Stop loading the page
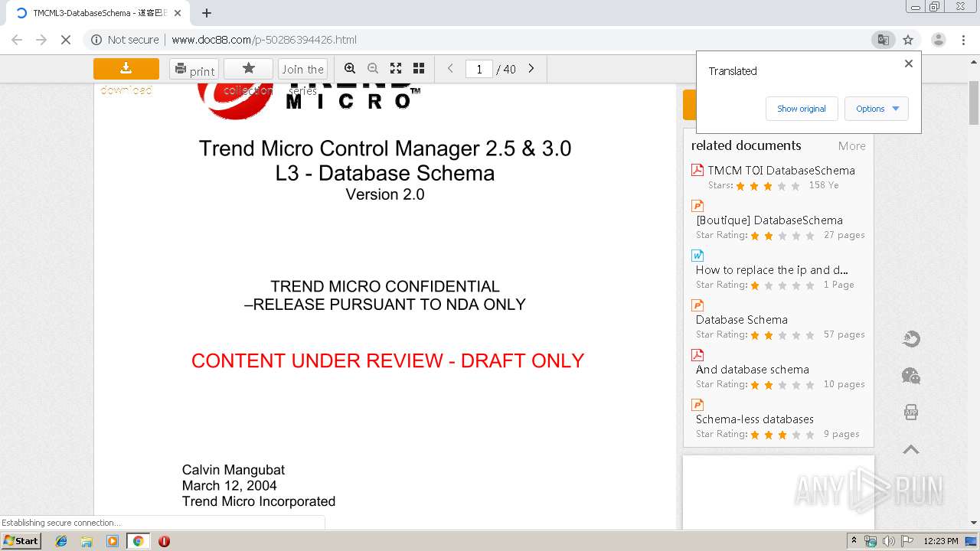Screen dimensions: 980x551 click(x=66, y=40)
